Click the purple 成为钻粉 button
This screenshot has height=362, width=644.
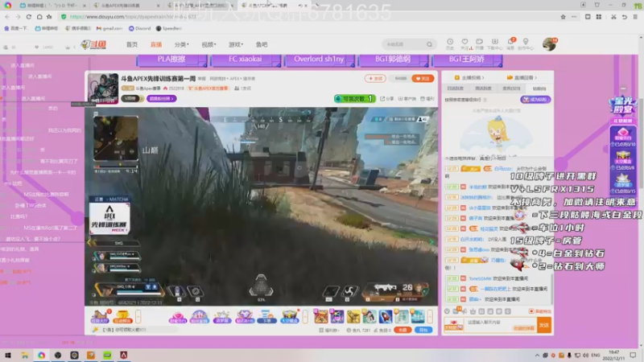pos(535,100)
